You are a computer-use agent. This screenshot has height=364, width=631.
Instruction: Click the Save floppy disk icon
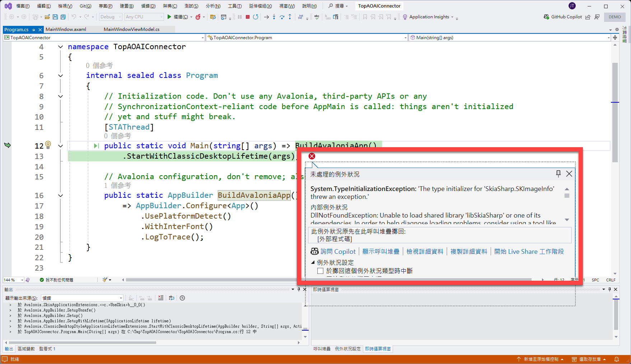(55, 17)
